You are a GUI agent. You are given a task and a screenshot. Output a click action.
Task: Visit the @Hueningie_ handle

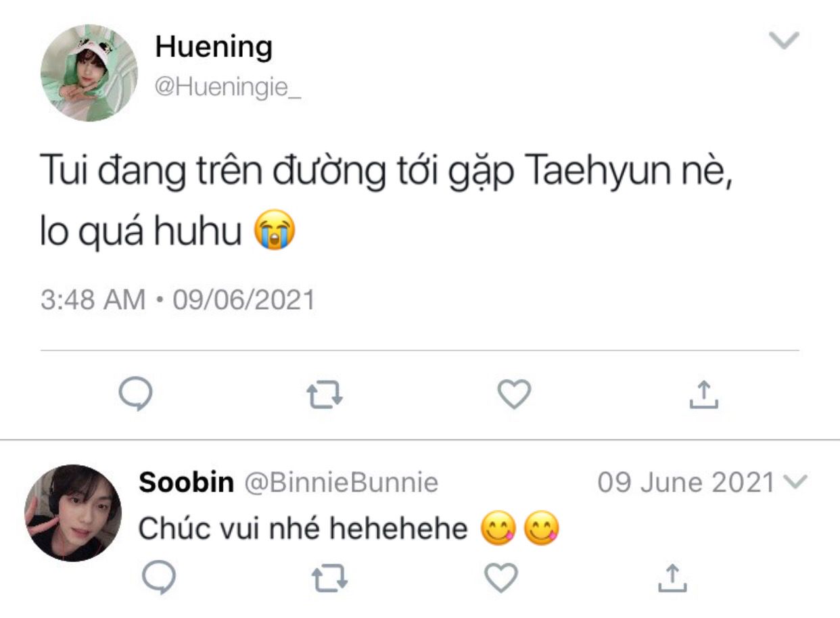228,87
